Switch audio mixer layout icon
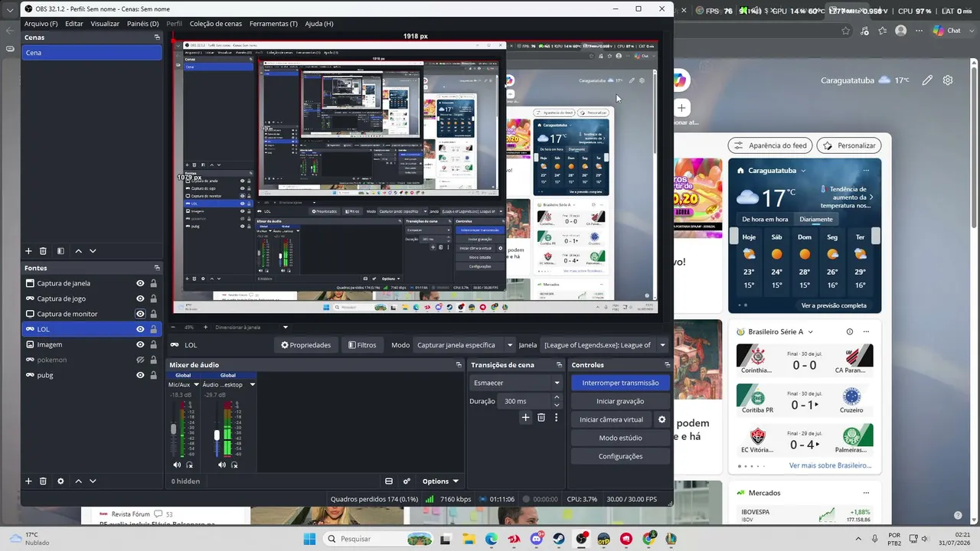The width and height of the screenshot is (980, 551). point(389,481)
